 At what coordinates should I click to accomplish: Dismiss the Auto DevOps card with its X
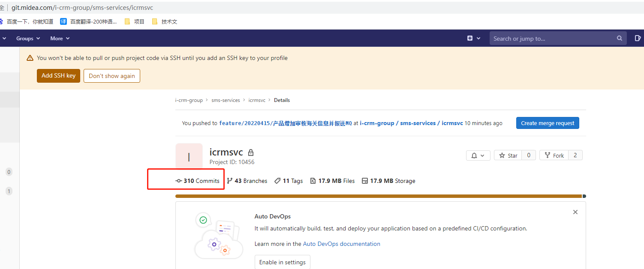tap(575, 212)
